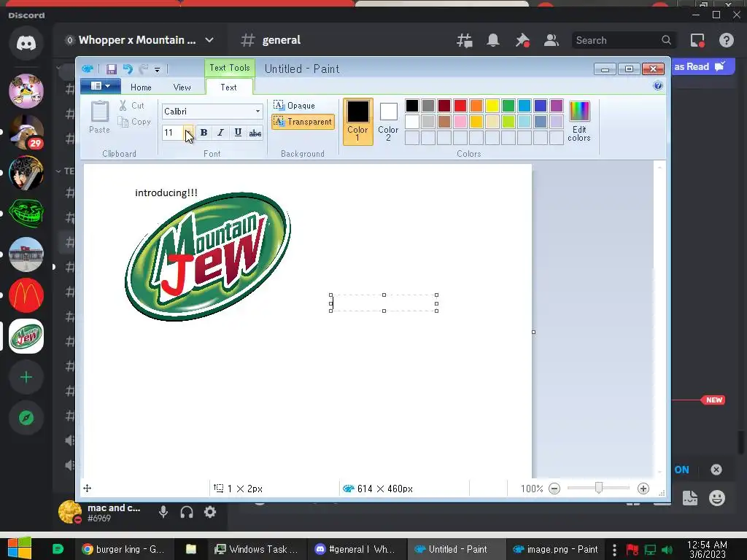Viewport: 747px width, 560px height.
Task: Select Color 2 background box
Action: coord(388,121)
